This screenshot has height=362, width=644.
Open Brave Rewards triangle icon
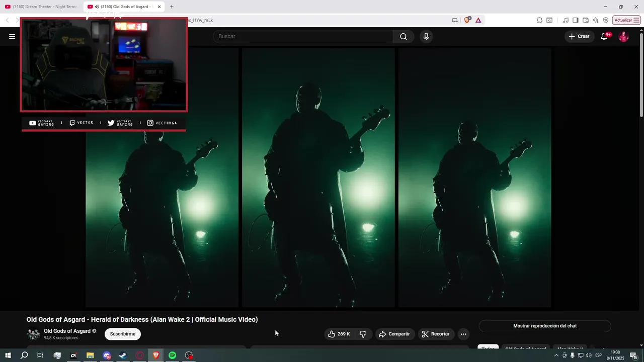click(x=478, y=20)
